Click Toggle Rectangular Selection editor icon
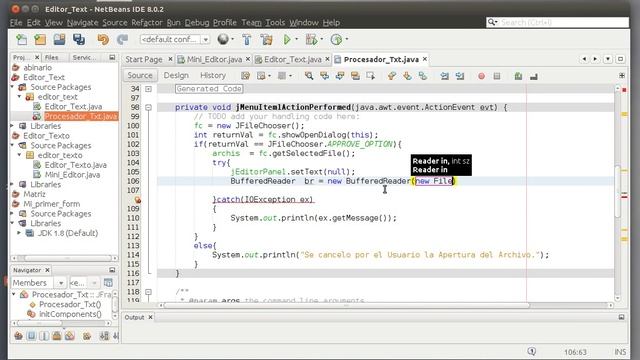This screenshot has width=640, height=360. (370, 76)
